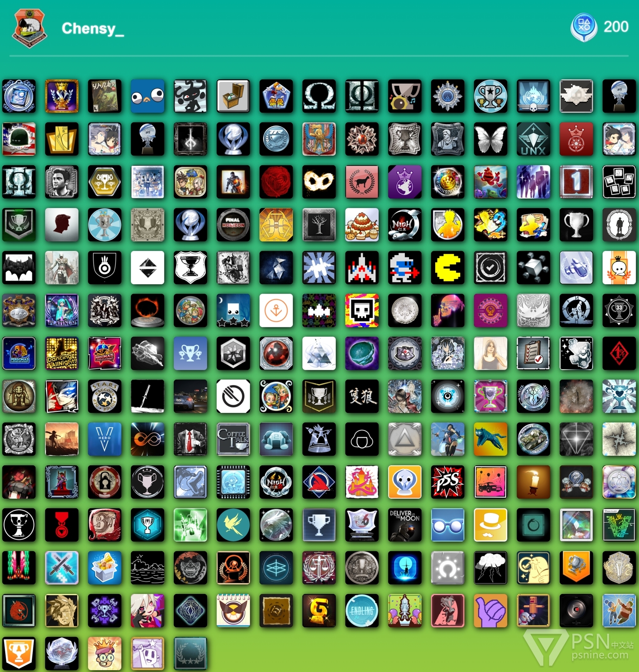
Task: Select the dark laurel three-star trophy icon
Action: (x=190, y=653)
